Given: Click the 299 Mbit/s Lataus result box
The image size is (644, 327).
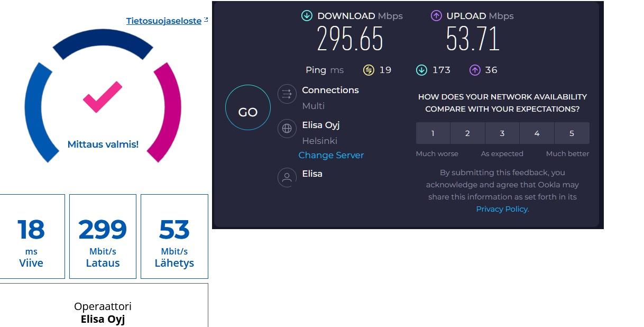Looking at the screenshot, I should click(x=103, y=237).
